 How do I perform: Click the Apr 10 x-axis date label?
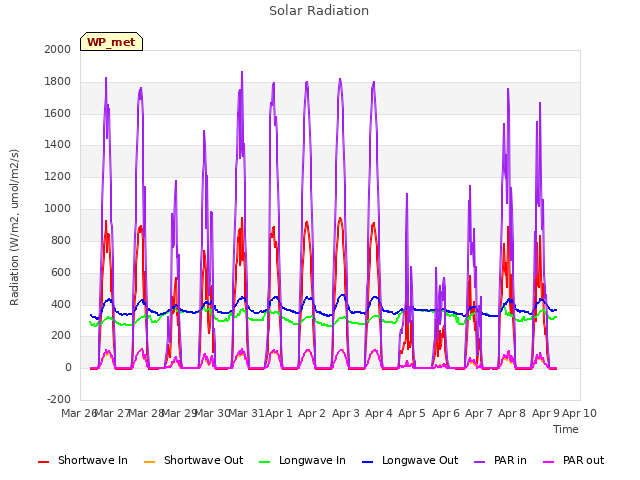pos(580,413)
